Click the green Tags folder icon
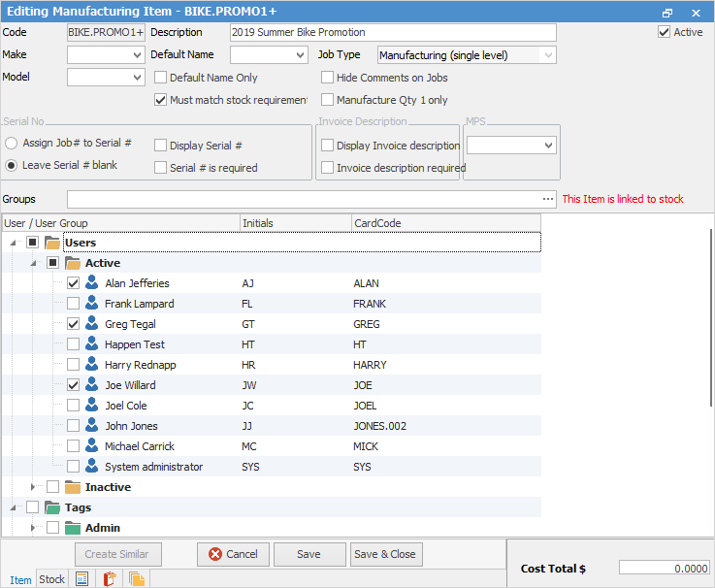This screenshot has height=588, width=715. (52, 507)
